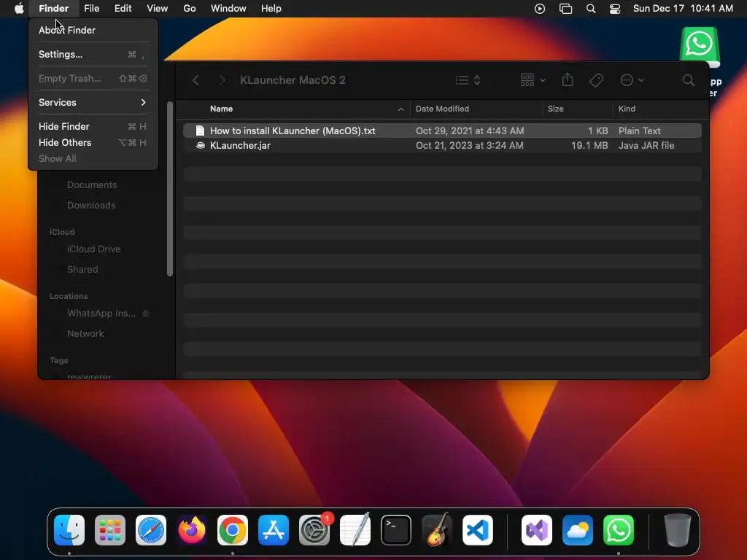The height and width of the screenshot is (560, 747).
Task: Select the KLauncher.jar file
Action: [x=442, y=146]
